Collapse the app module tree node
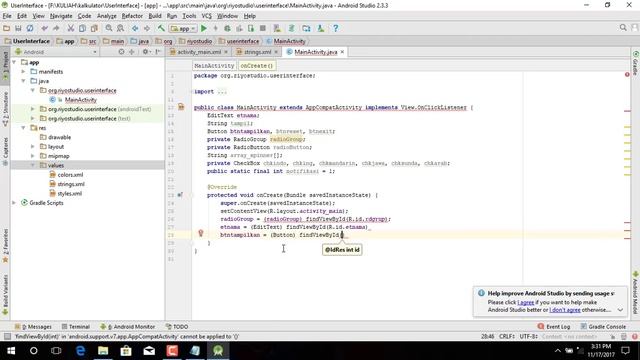 point(14,62)
